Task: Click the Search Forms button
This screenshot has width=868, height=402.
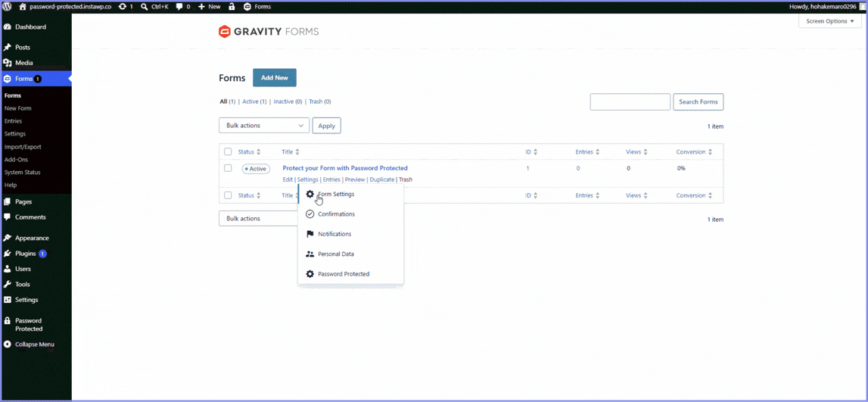Action: coord(698,102)
